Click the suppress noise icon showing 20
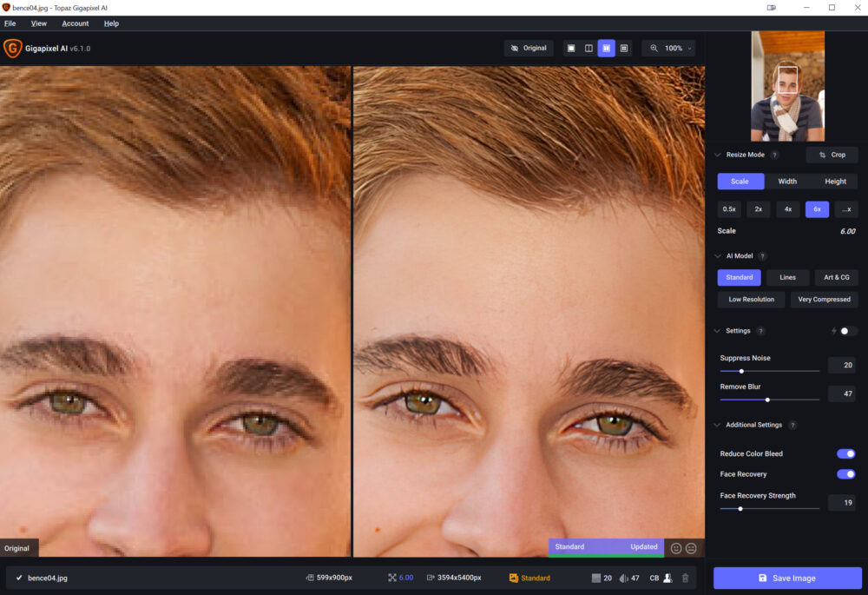This screenshot has width=868, height=595. [x=596, y=578]
